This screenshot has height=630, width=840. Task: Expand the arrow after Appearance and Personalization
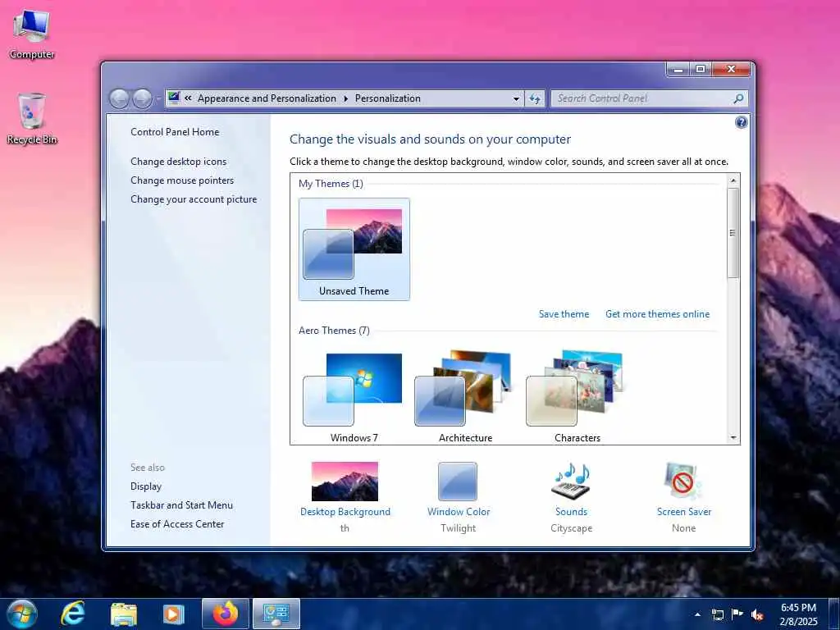click(345, 98)
